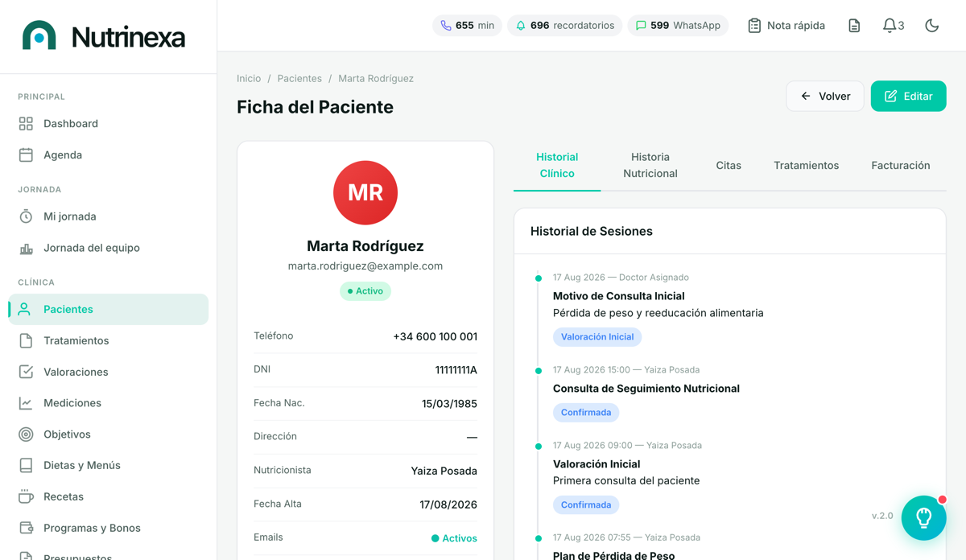The image size is (966, 560).
Task: Open Mi jornada from the sidebar
Action: [x=109, y=216]
